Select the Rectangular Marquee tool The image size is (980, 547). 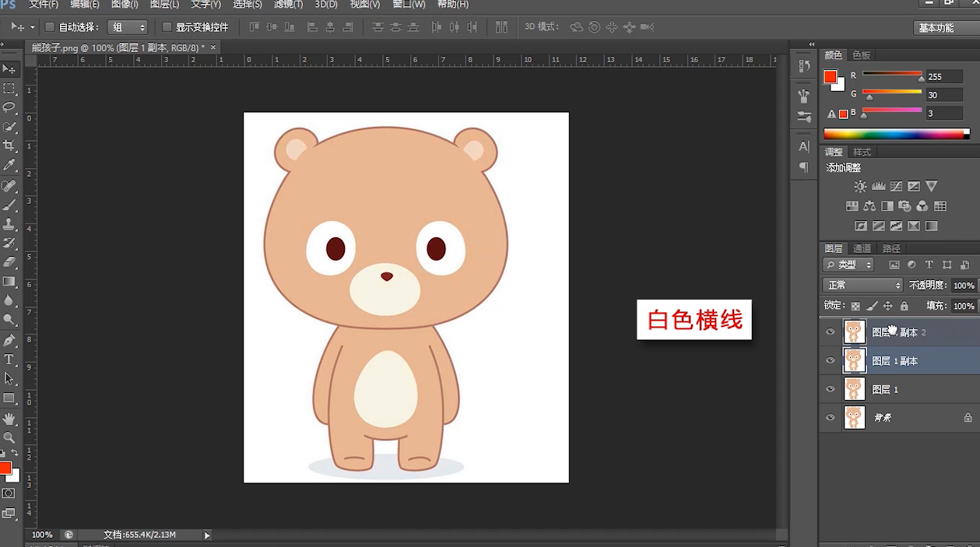pyautogui.click(x=9, y=89)
